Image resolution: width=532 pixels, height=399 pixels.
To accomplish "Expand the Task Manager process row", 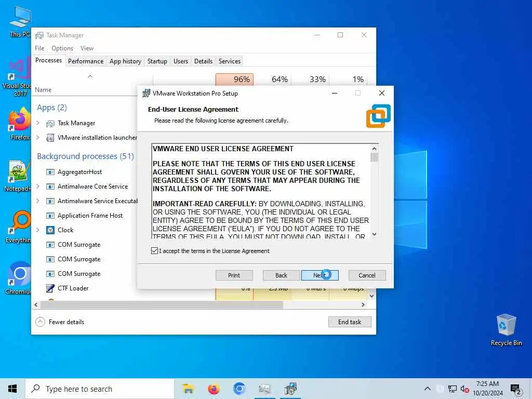I will (x=38, y=123).
